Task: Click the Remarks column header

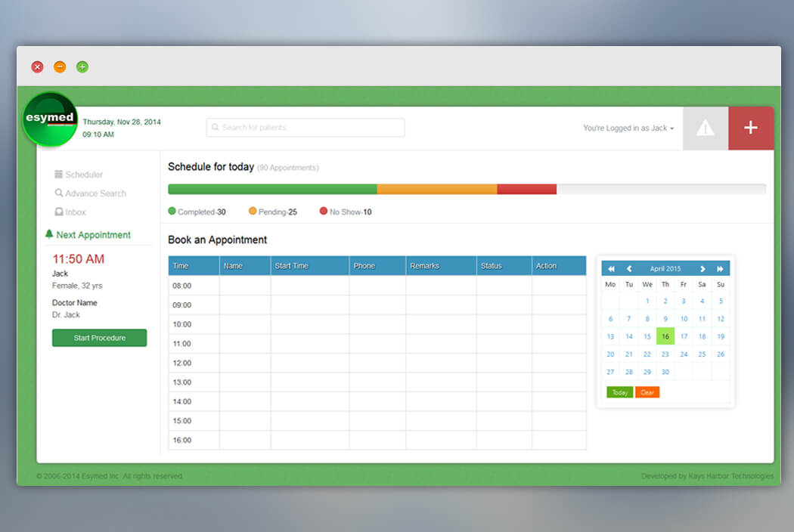Action: tap(441, 266)
